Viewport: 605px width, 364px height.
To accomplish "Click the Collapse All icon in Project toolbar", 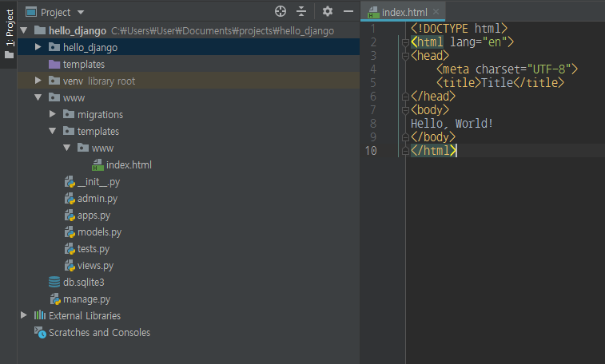I will pos(301,11).
